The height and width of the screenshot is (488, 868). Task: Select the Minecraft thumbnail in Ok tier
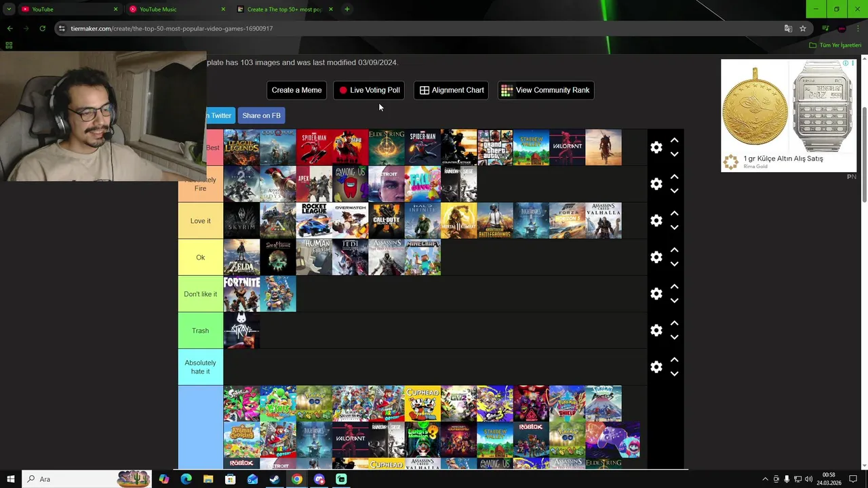[x=422, y=257]
